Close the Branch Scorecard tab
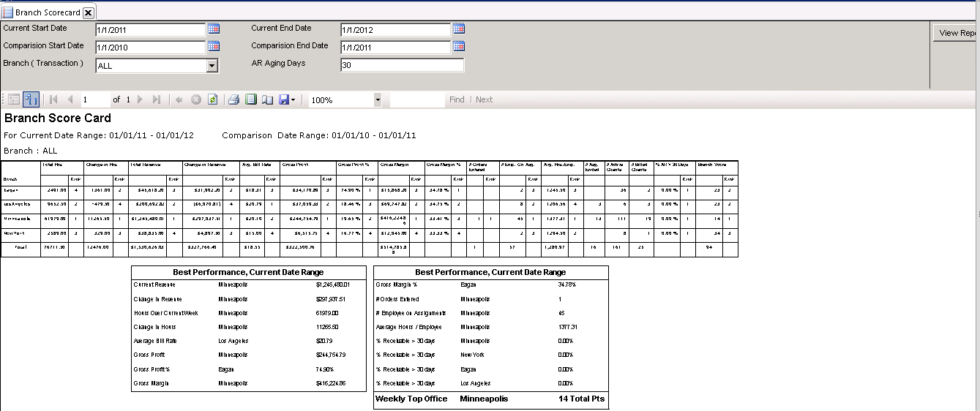 (x=88, y=12)
